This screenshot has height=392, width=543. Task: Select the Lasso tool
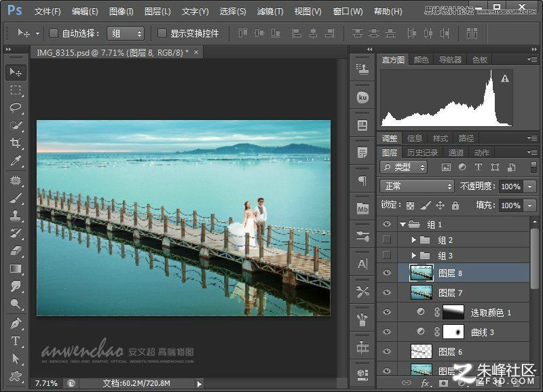[15, 108]
